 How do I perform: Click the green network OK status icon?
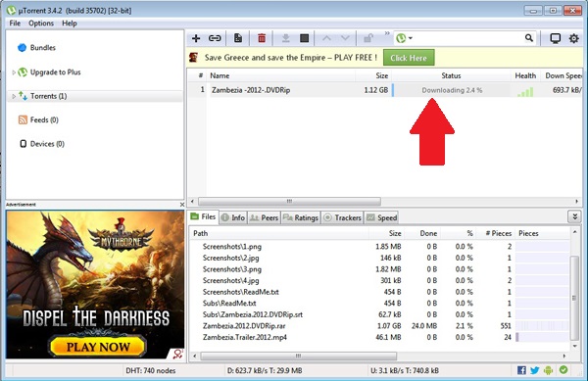563,370
